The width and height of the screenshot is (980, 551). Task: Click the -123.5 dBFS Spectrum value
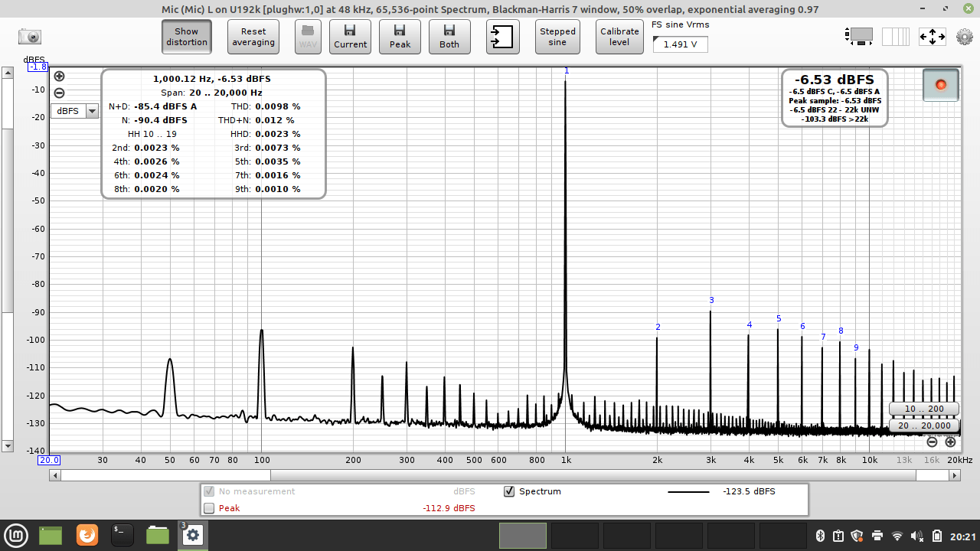[x=749, y=491]
